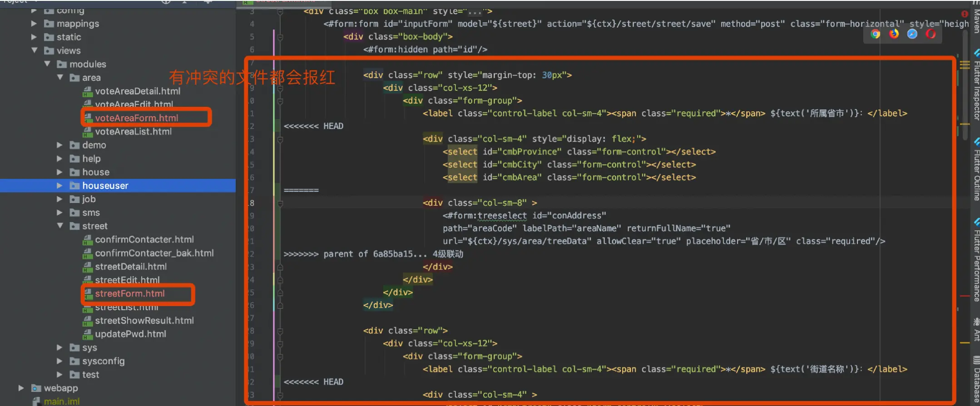Open preview in Safari browser icon
980x406 pixels.
[912, 34]
